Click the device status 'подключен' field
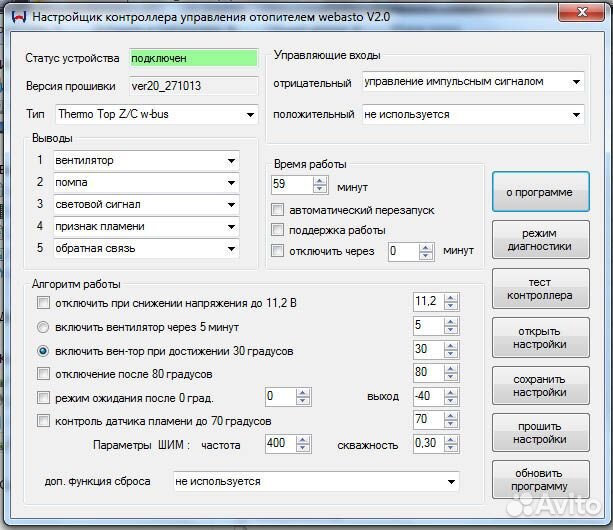Image resolution: width=613 pixels, height=530 pixels. tap(194, 58)
